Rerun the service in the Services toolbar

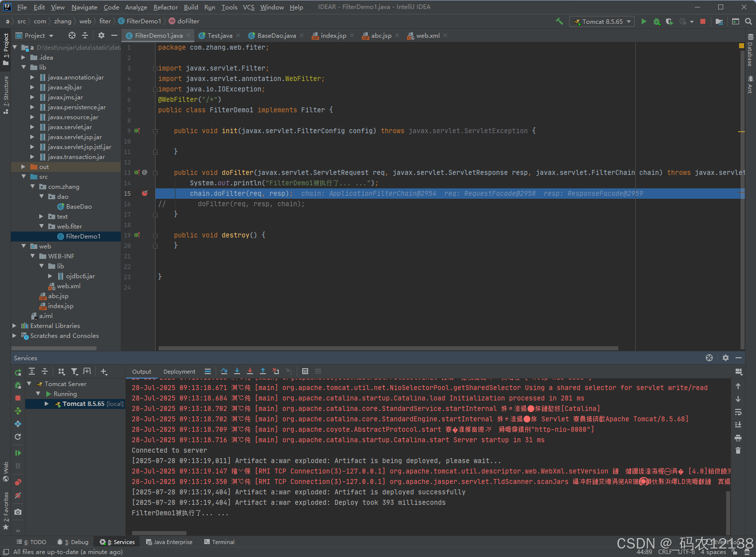click(18, 372)
